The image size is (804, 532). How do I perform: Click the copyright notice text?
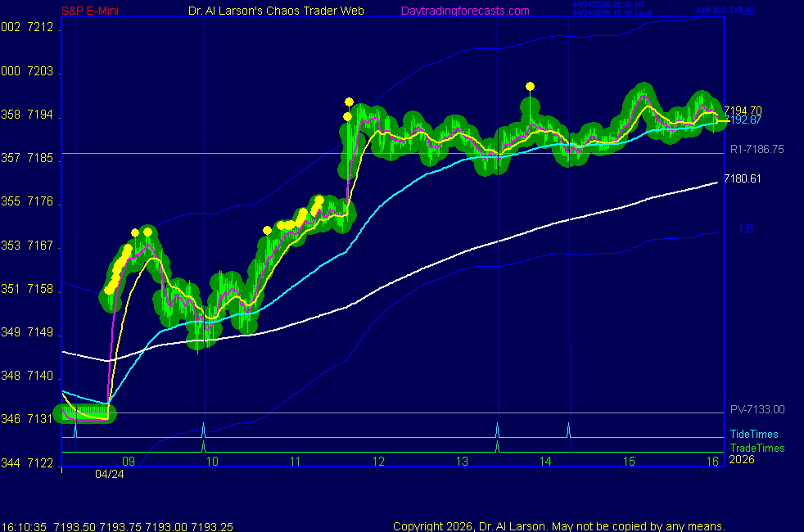point(558,525)
